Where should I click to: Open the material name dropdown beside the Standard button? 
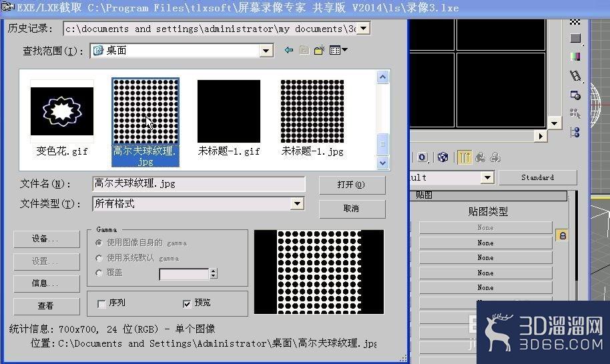(487, 178)
